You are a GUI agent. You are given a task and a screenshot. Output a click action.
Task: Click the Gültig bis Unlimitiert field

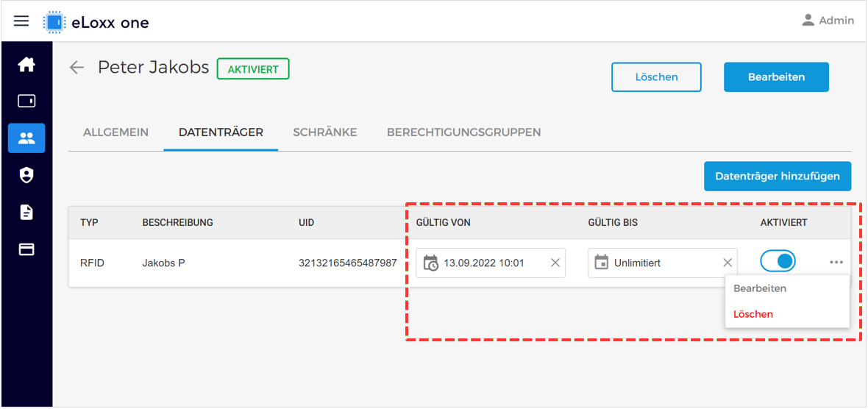point(663,263)
